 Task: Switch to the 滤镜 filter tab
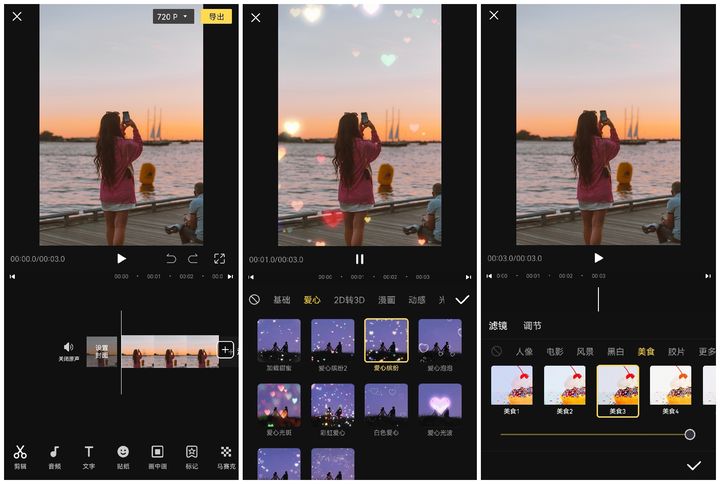(x=498, y=326)
